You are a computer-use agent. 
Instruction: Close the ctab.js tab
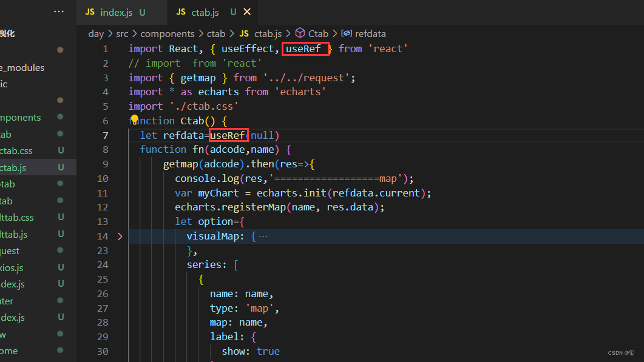[x=246, y=12]
